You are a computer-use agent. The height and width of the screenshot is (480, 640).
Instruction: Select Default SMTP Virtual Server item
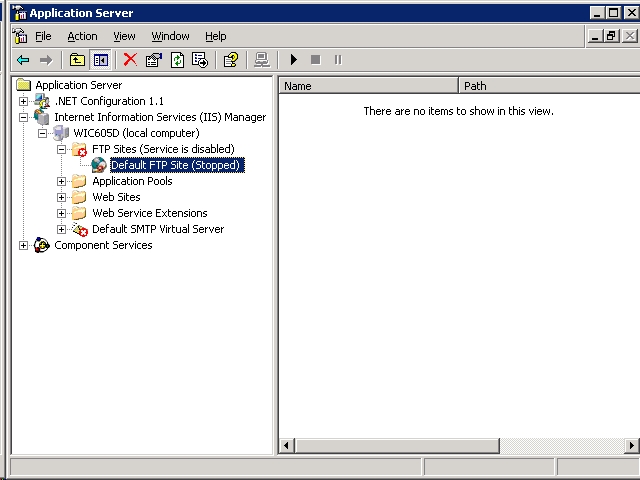[x=158, y=229]
